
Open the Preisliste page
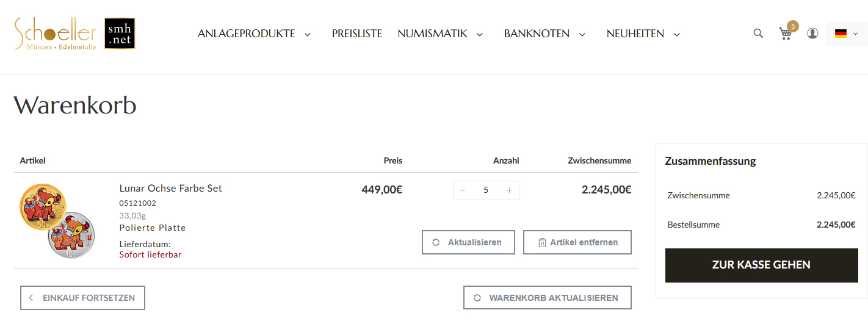[357, 34]
